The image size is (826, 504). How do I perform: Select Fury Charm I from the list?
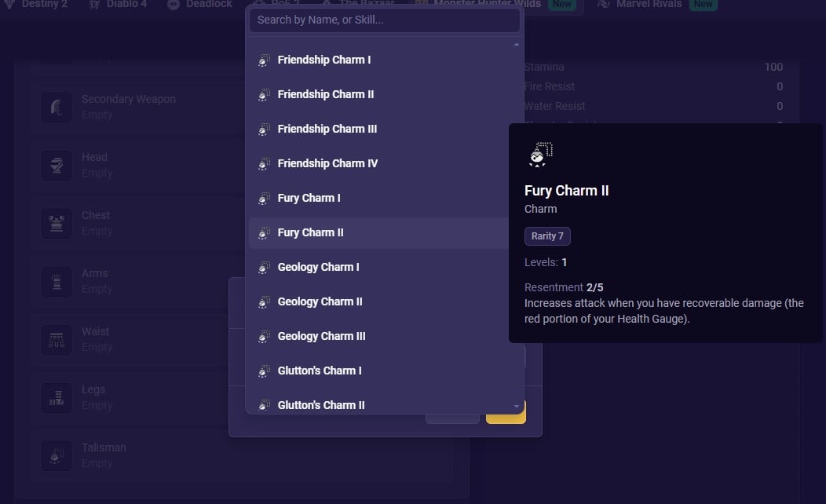click(x=309, y=198)
